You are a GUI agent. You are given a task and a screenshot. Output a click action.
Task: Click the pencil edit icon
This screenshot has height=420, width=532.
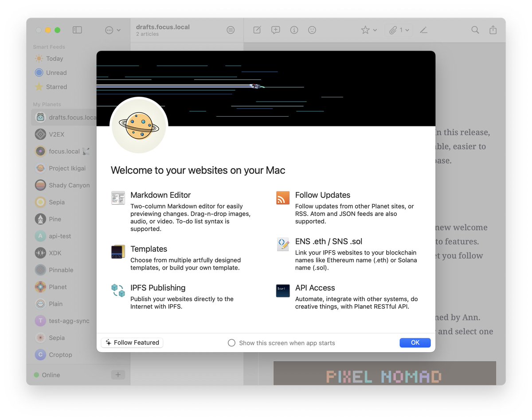tap(424, 30)
